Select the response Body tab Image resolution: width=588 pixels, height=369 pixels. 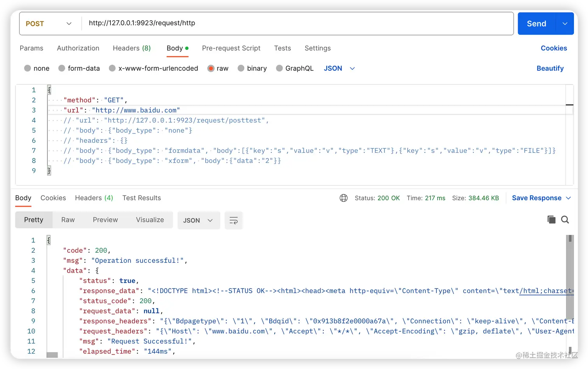click(23, 198)
